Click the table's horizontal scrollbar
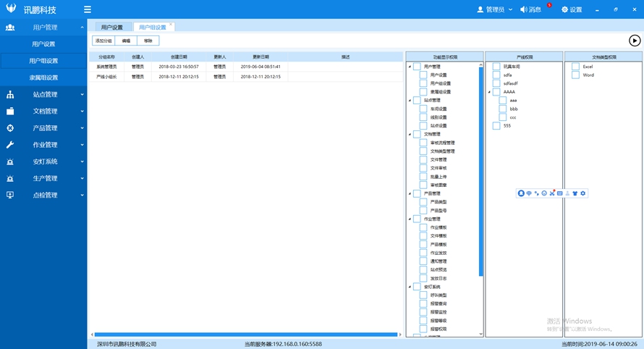The image size is (644, 349). pos(246,335)
